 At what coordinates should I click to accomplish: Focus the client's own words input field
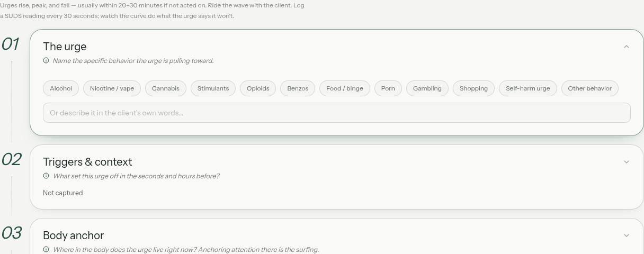click(x=337, y=113)
